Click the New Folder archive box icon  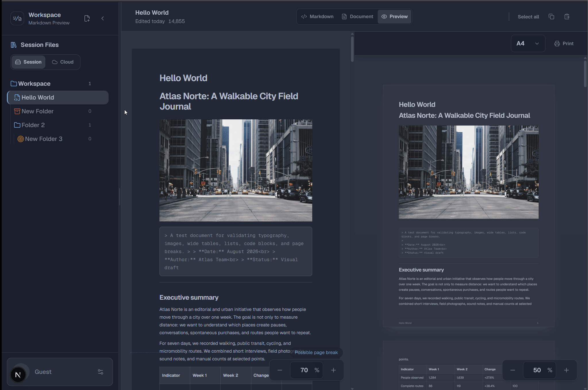pyautogui.click(x=17, y=111)
